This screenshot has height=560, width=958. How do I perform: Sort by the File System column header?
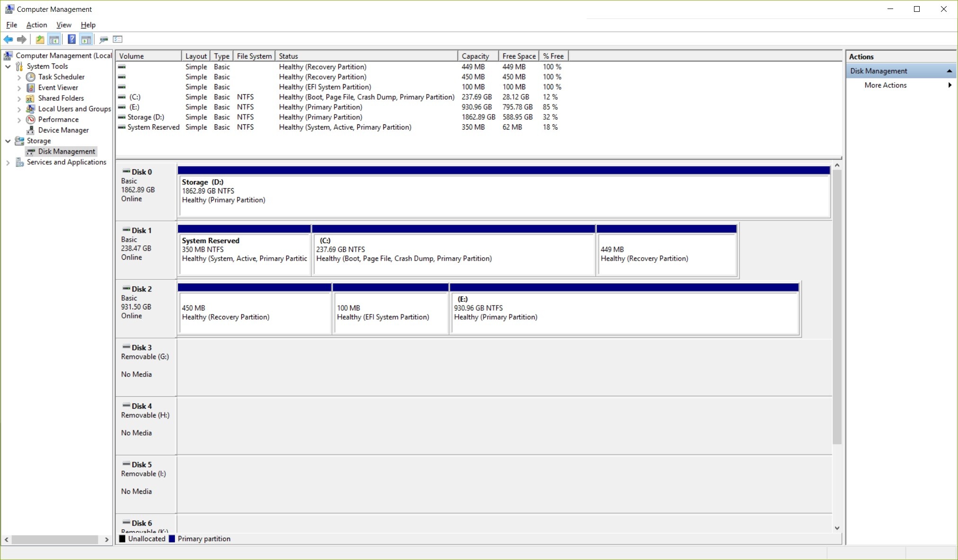click(x=254, y=56)
